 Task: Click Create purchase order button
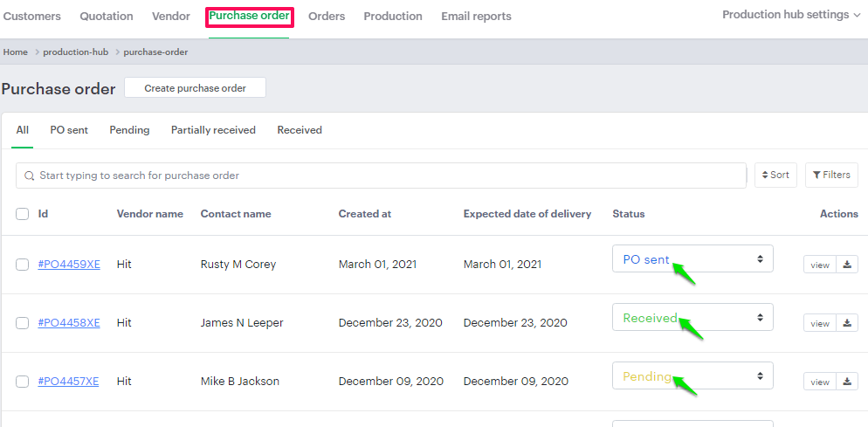(195, 88)
